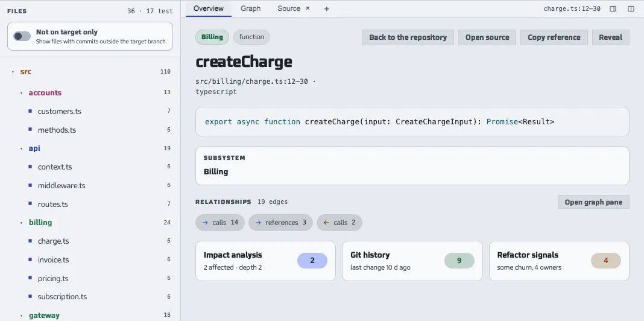Click file icon next to middleware.ts
This screenshot has width=644, height=321.
[30, 185]
